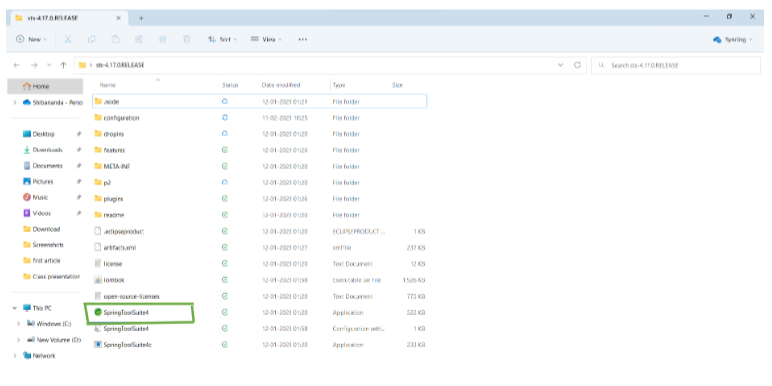Select the .eclipseproduct file
772x386 pixels.
[259, 231]
